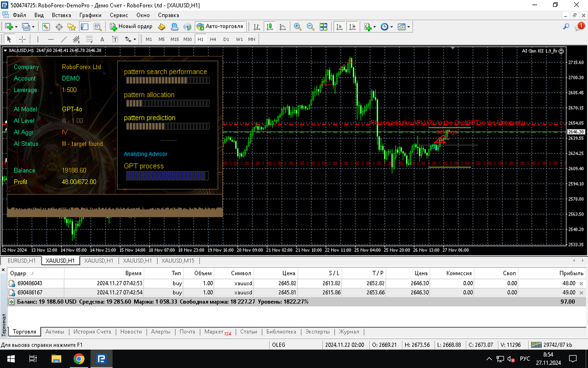588x368 pixels.
Task: Click the Новый ордер button
Action: click(x=131, y=26)
